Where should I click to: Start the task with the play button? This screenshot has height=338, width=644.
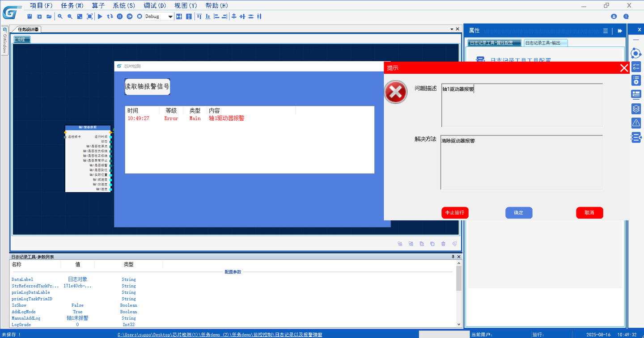point(100,17)
